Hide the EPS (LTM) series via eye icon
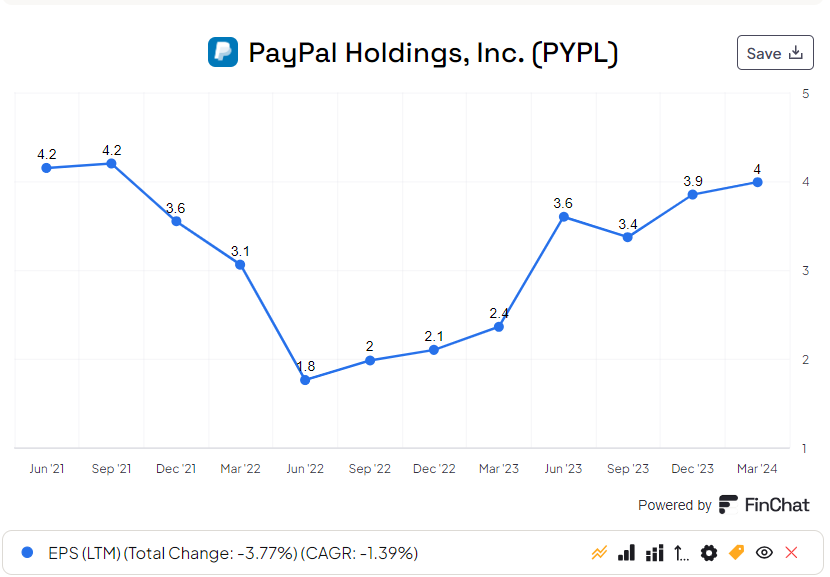Viewport: 830px width, 577px height. pos(765,553)
